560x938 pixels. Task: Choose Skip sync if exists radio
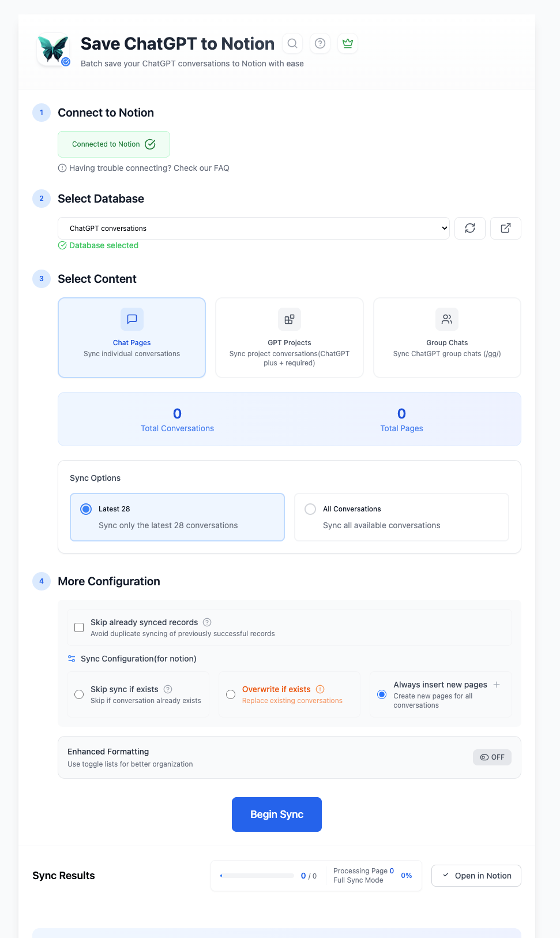[79, 694]
